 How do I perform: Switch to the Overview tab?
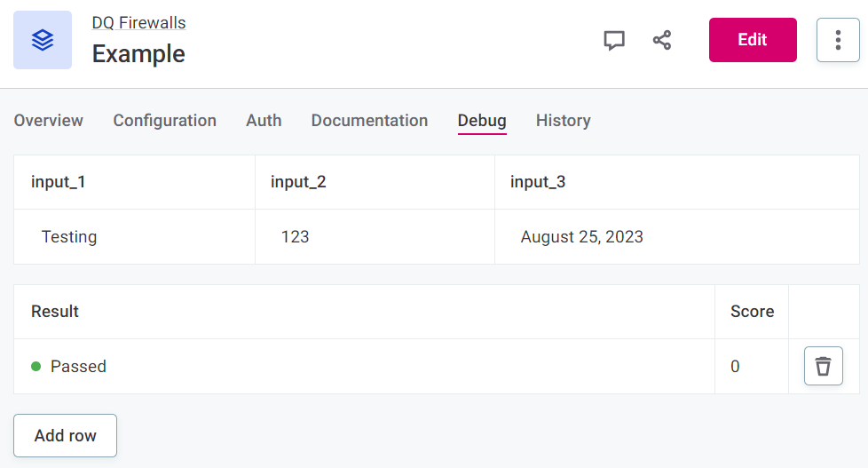click(x=49, y=121)
